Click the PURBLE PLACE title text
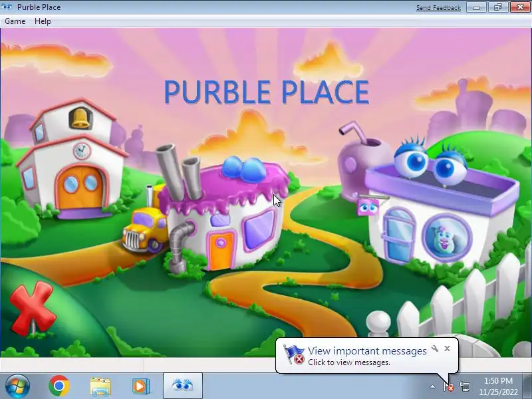This screenshot has width=532, height=399. (267, 92)
